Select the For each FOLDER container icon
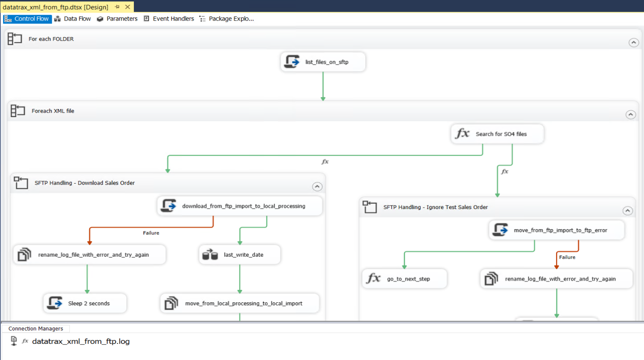 tap(14, 38)
